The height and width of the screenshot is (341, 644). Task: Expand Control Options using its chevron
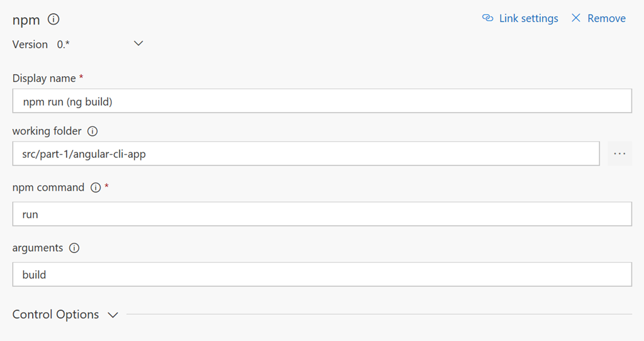coord(113,315)
